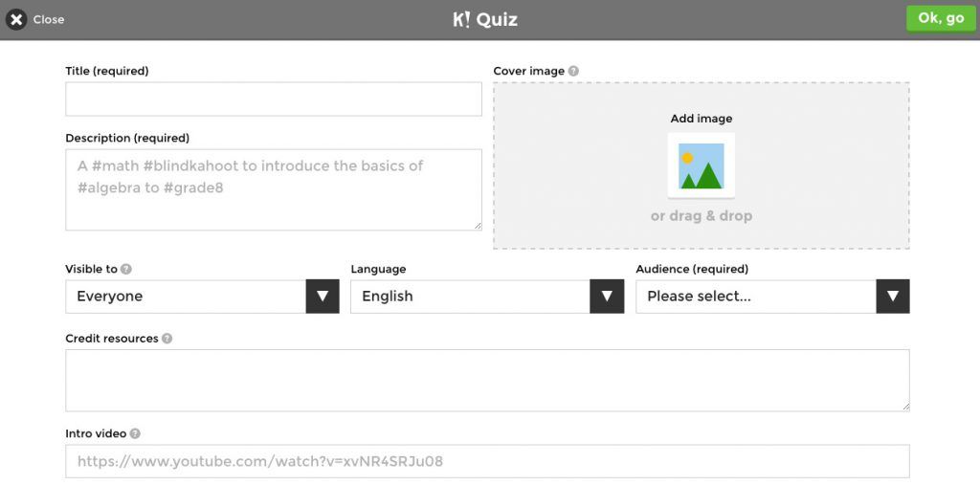Click the Language dropdown arrow
Image resolution: width=980 pixels, height=485 pixels.
(607, 297)
